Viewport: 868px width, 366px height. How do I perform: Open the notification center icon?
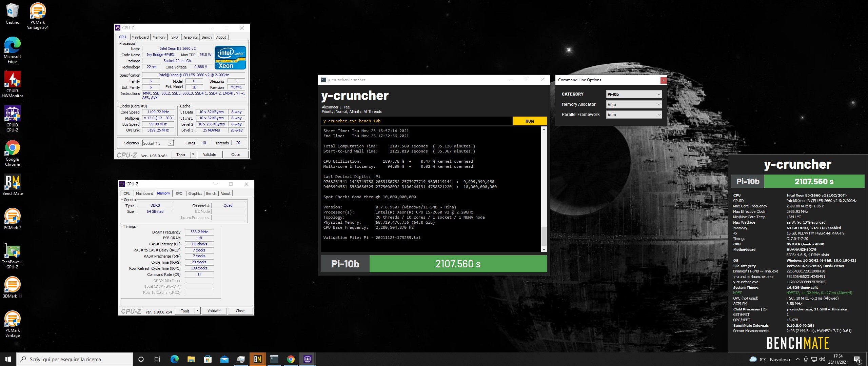click(x=857, y=360)
